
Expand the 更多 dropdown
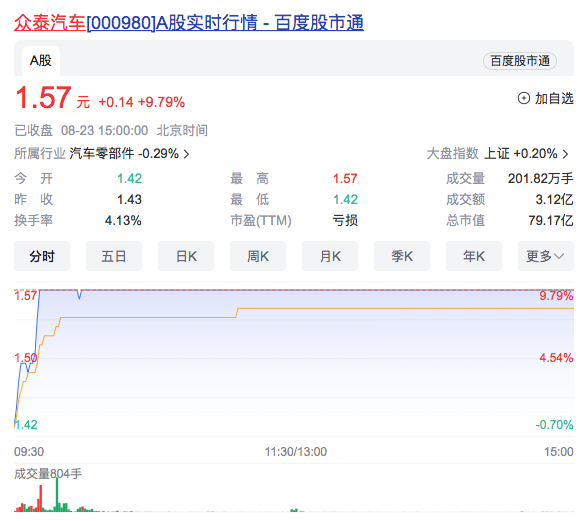pos(545,256)
